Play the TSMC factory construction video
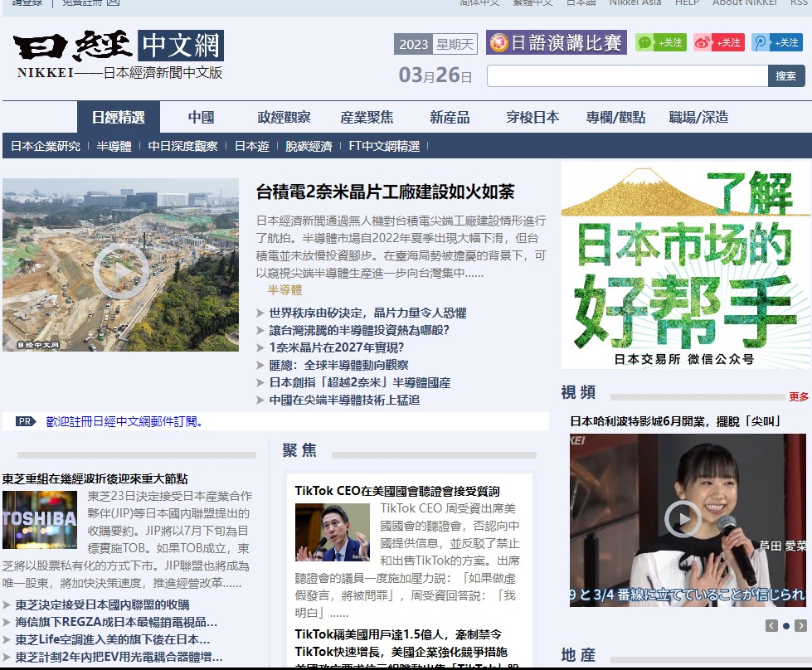Screen dimensions: 812x670 (x=121, y=269)
